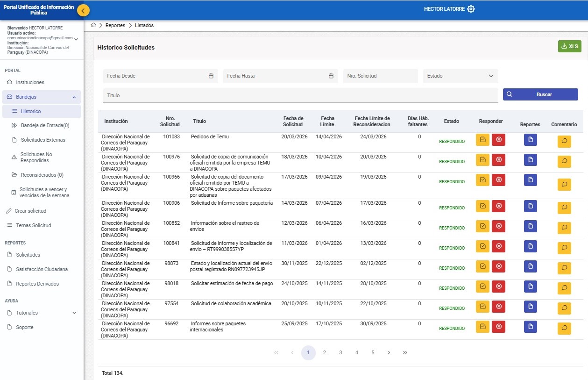Open Satisfacción Ciudadana report
The height and width of the screenshot is (380, 588).
[x=42, y=269]
